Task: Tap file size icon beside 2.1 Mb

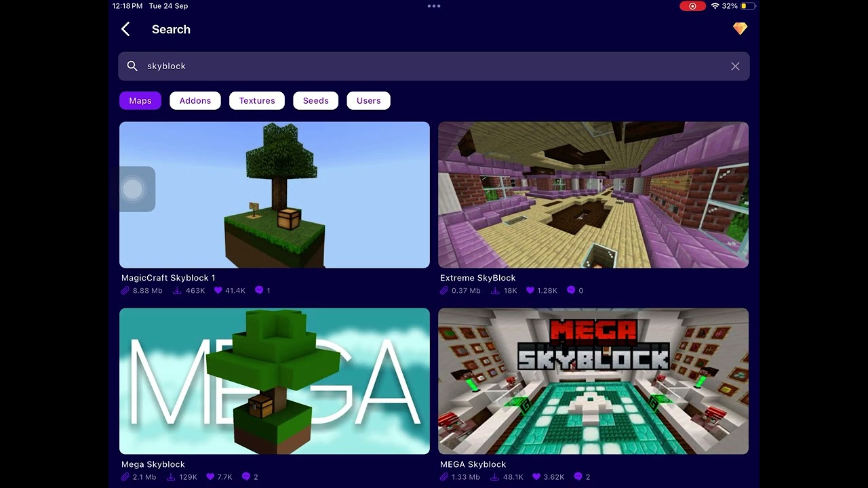Action: coord(125,476)
